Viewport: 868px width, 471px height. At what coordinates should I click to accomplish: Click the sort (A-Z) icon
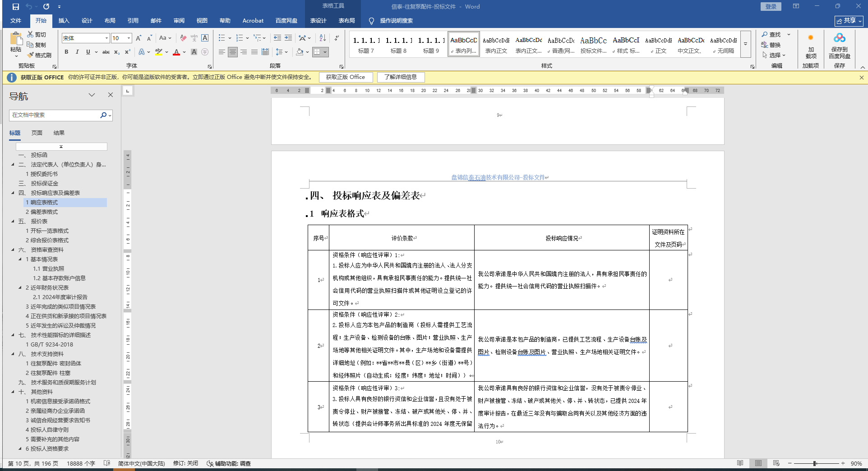pyautogui.click(x=323, y=38)
